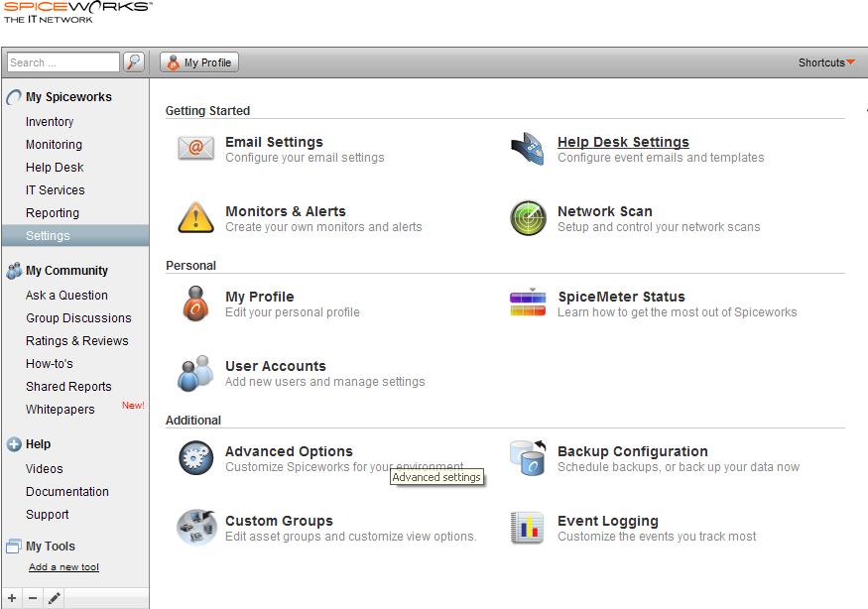The image size is (868, 609).
Task: Click the User Accounts title
Action: pyautogui.click(x=275, y=367)
